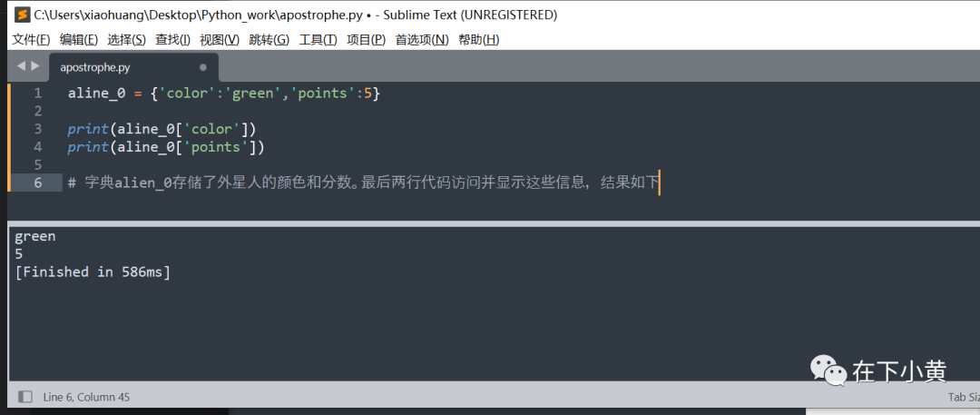The image size is (980, 415).
Task: Open the 查找(I) menu
Action: click(x=172, y=39)
